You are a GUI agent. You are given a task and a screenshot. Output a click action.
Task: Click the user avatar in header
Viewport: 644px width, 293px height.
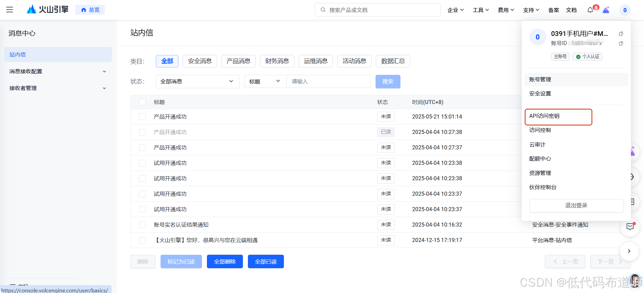(x=625, y=10)
